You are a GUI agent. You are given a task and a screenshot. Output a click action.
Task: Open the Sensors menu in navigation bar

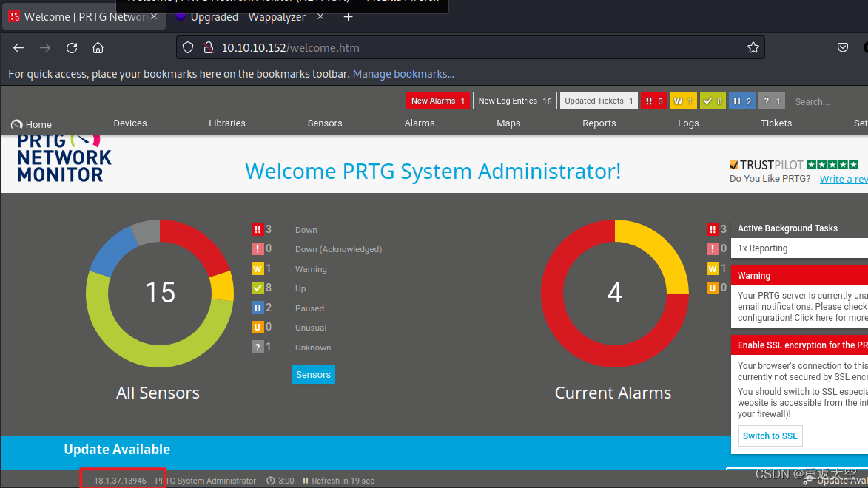pos(325,123)
